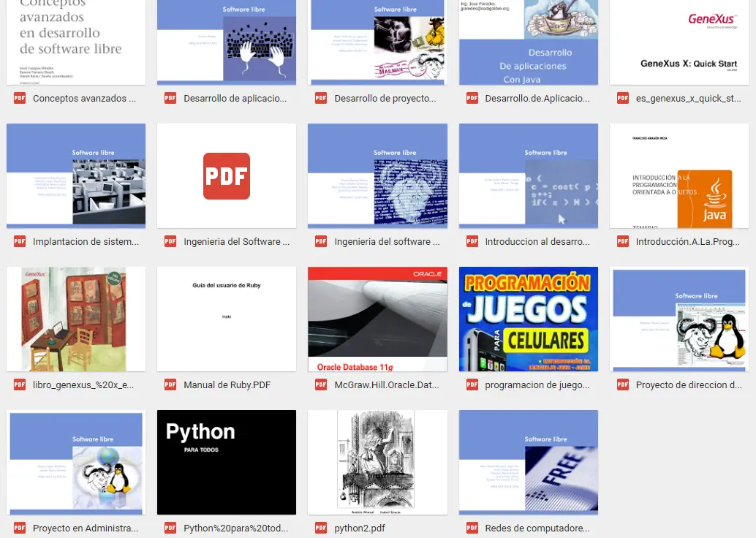Click the PDF icon beside Introduccion al desarro...
Image resolution: width=756 pixels, height=538 pixels.
coord(472,241)
